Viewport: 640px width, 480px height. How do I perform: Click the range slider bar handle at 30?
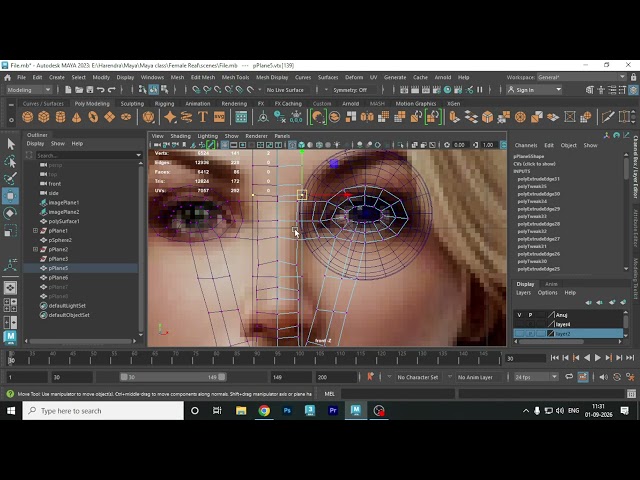point(124,377)
